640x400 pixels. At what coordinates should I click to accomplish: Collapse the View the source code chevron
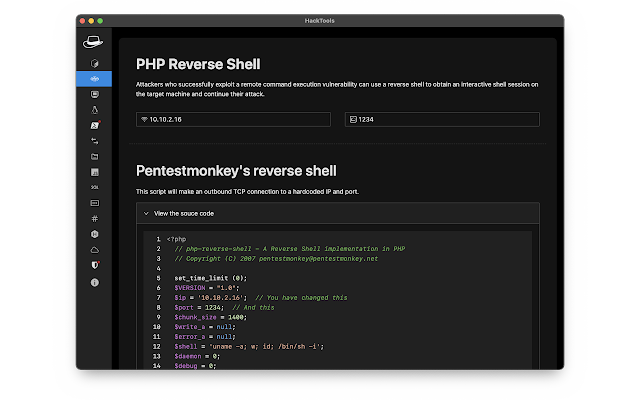pos(146,213)
